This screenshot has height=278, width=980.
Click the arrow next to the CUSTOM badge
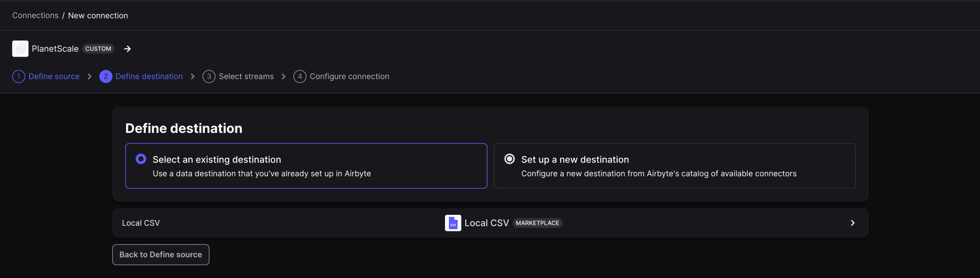click(127, 49)
